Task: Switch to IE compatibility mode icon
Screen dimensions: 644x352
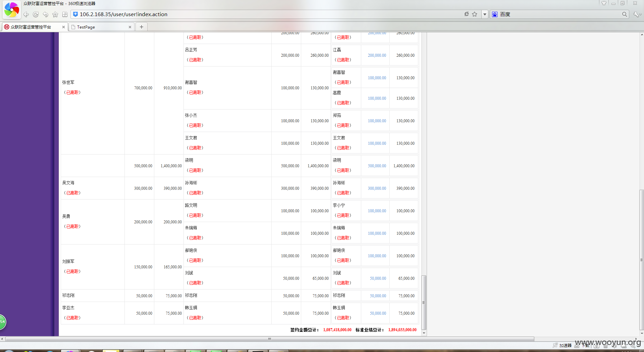Action: (x=467, y=14)
